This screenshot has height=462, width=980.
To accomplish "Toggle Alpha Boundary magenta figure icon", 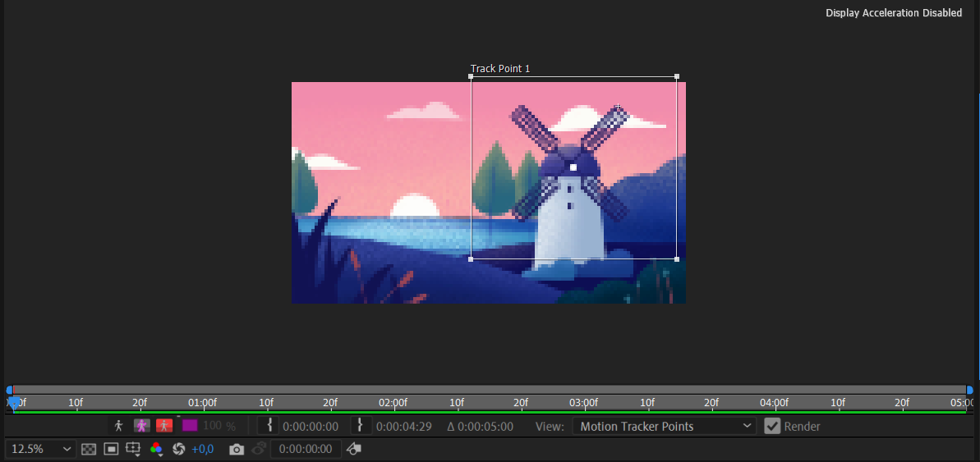I will 142,426.
